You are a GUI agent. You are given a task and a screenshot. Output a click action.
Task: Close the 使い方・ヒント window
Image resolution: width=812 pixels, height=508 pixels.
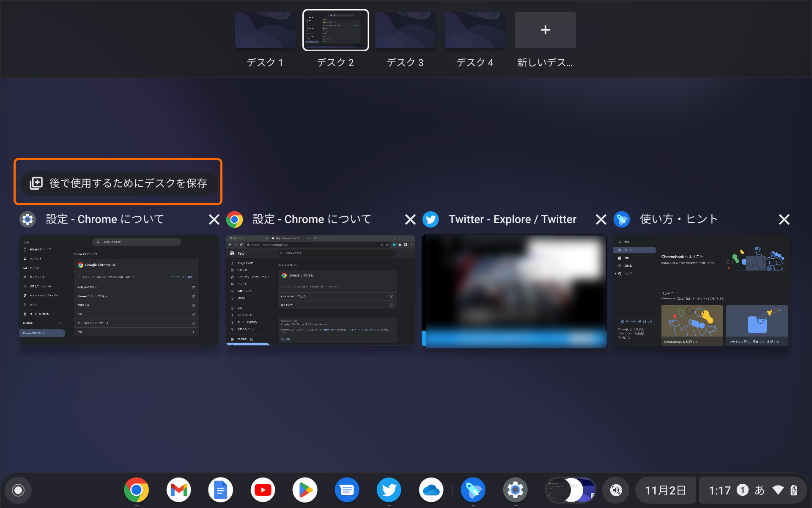coord(784,219)
